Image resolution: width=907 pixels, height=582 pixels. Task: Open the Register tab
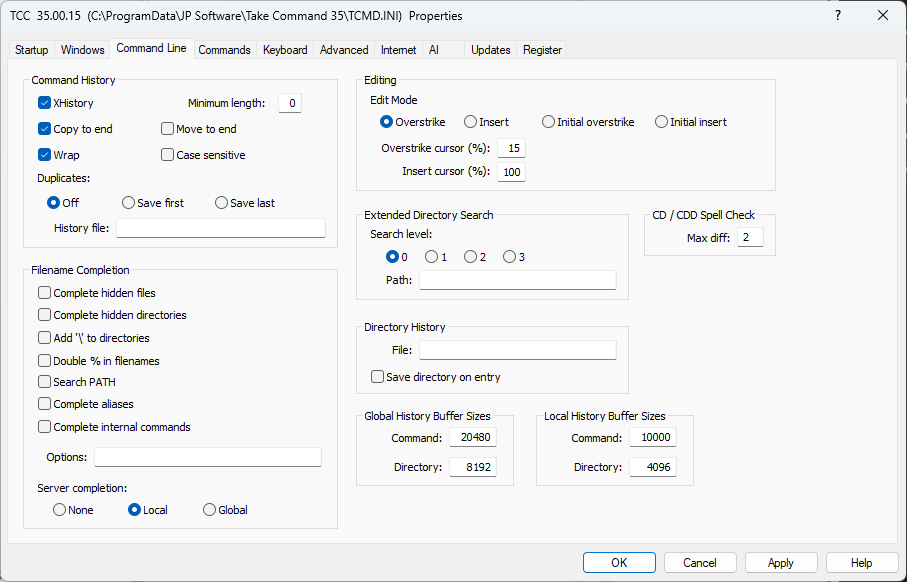(x=543, y=50)
